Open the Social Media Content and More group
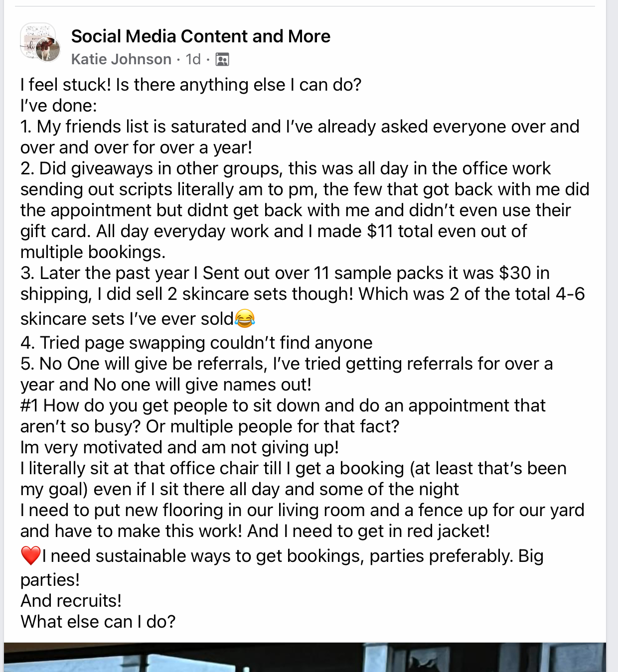 click(200, 36)
